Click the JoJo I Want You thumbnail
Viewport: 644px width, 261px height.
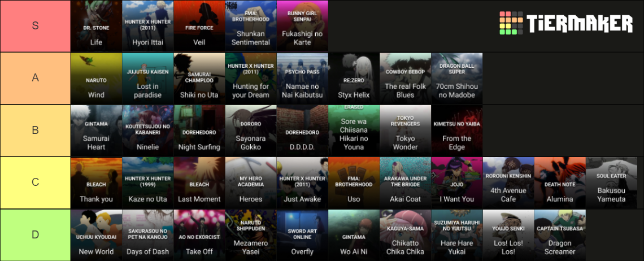coord(456,182)
